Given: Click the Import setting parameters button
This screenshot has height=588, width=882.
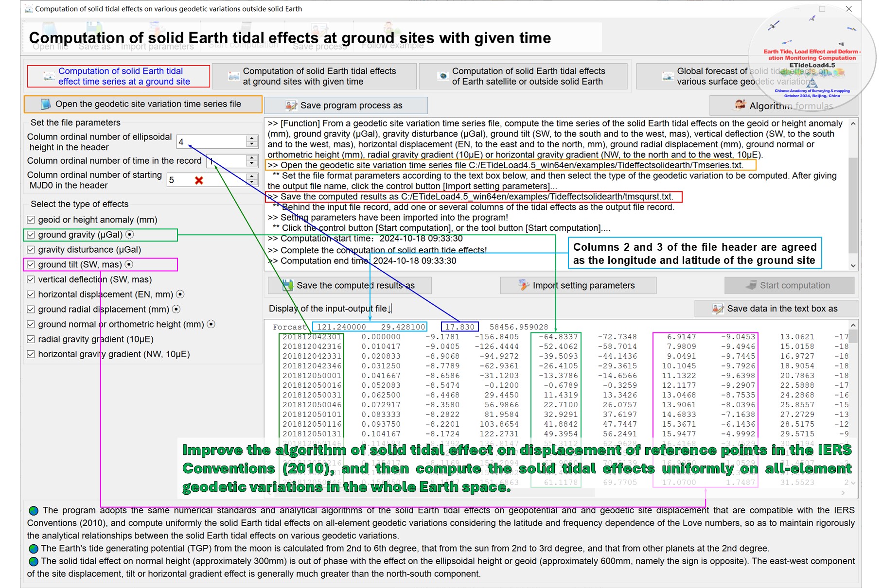Looking at the screenshot, I should coord(578,285).
